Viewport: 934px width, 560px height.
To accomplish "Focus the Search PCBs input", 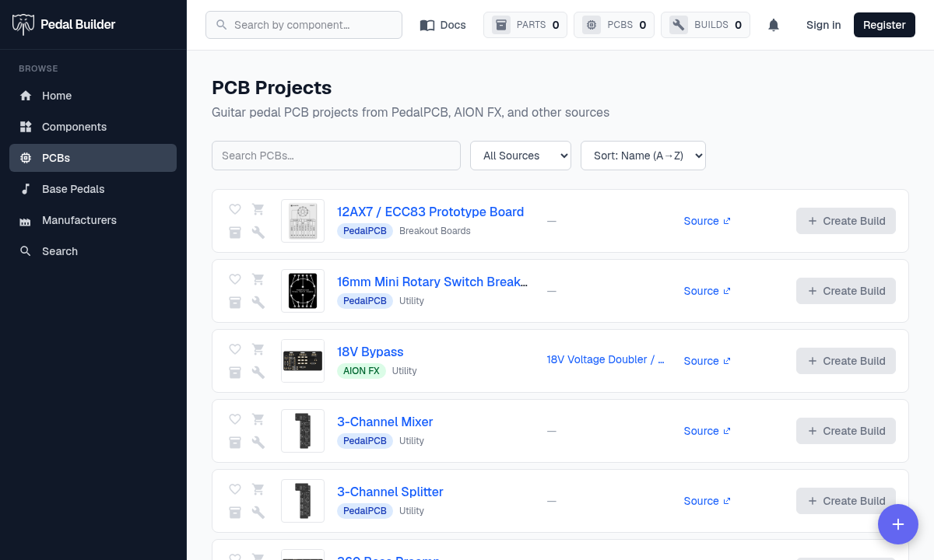I will pos(336,156).
